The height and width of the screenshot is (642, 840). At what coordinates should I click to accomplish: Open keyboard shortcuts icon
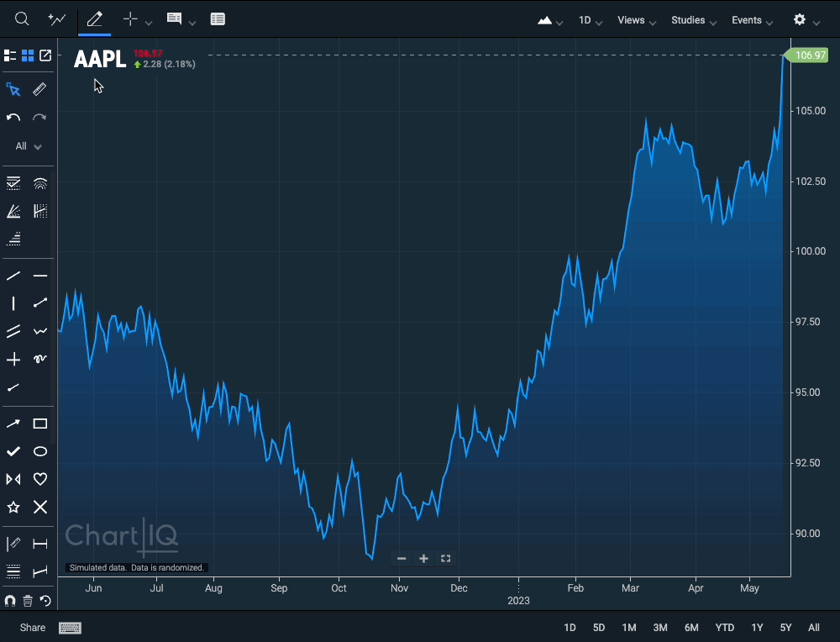pos(71,628)
